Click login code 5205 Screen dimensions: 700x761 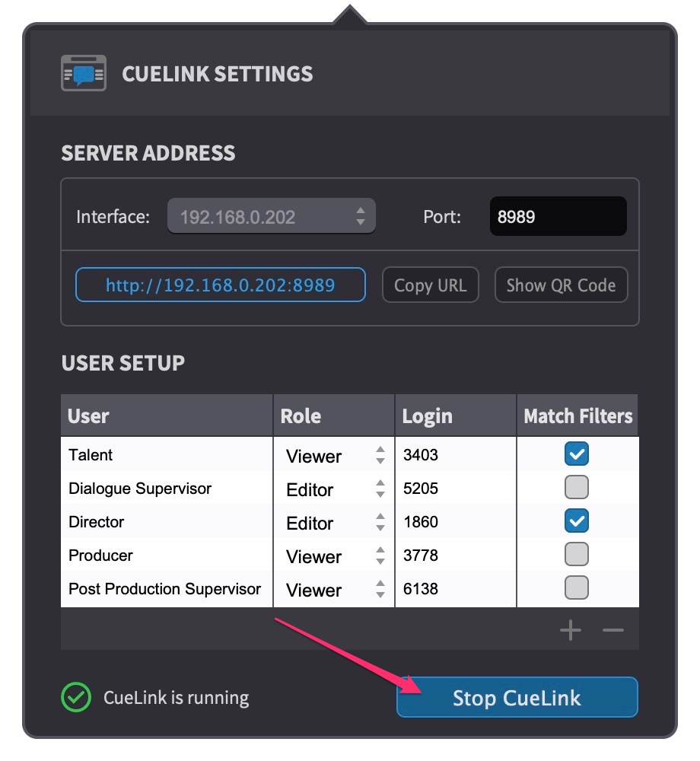[x=421, y=489]
